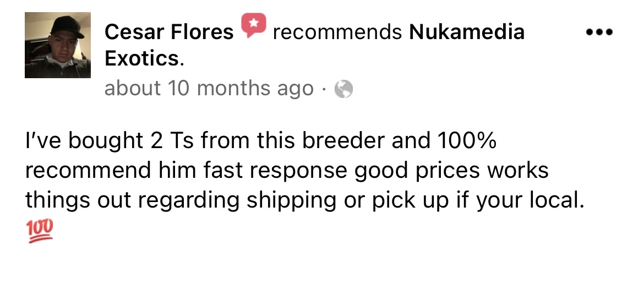
Task: Click the review line starting "recommend him fast"
Action: [287, 171]
